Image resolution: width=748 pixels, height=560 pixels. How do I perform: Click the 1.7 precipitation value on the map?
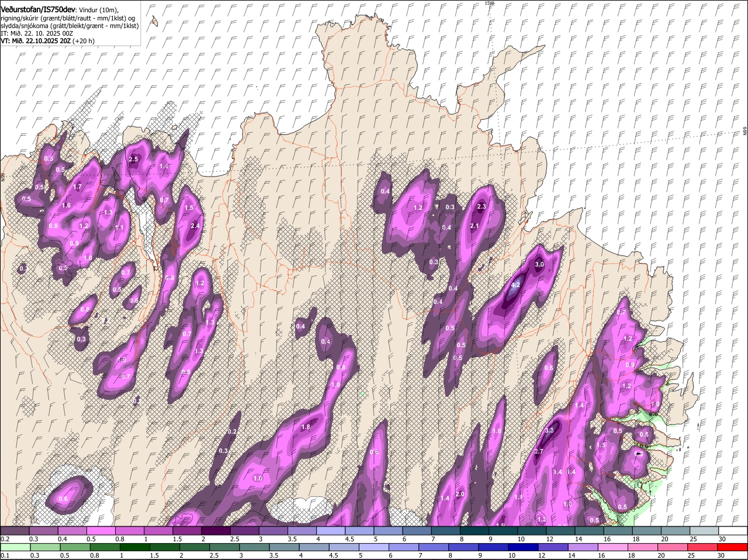(x=77, y=187)
